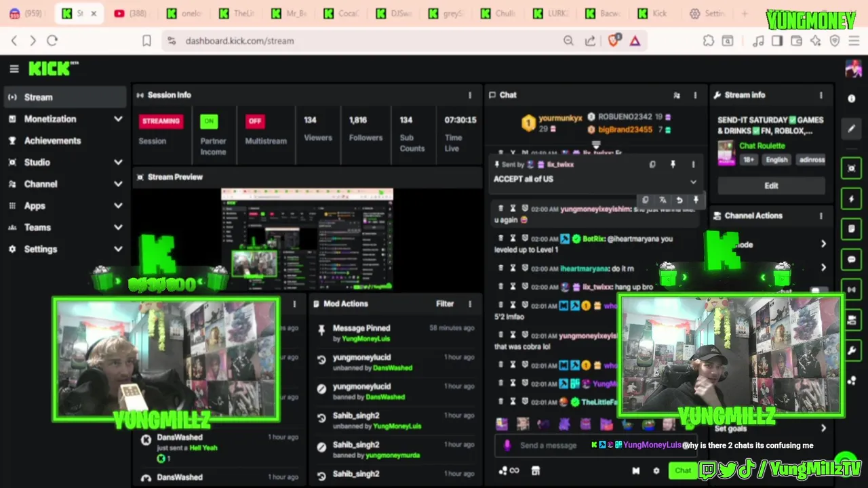868x488 pixels.
Task: Click the KICK logo
Action: (54, 68)
